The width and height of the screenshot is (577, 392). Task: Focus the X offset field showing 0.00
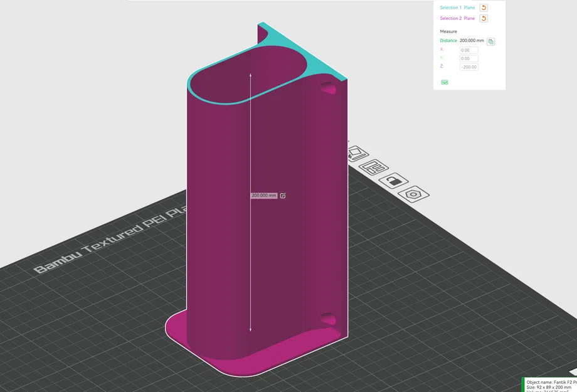coord(469,50)
